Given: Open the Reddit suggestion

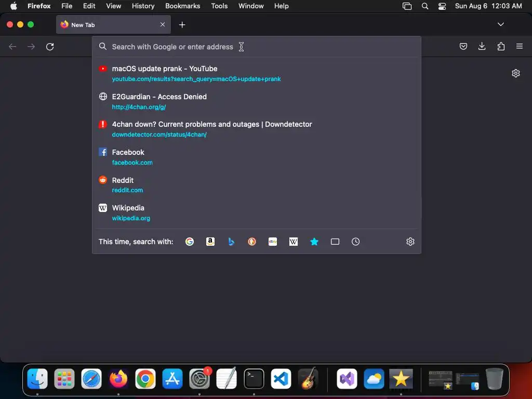Looking at the screenshot, I should [257, 185].
